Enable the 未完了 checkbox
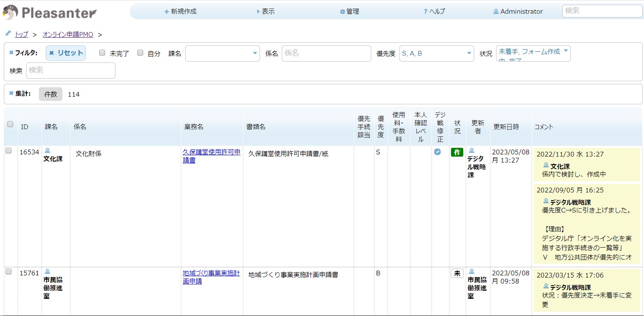Viewport: 644px width, 316px height. pyautogui.click(x=102, y=53)
